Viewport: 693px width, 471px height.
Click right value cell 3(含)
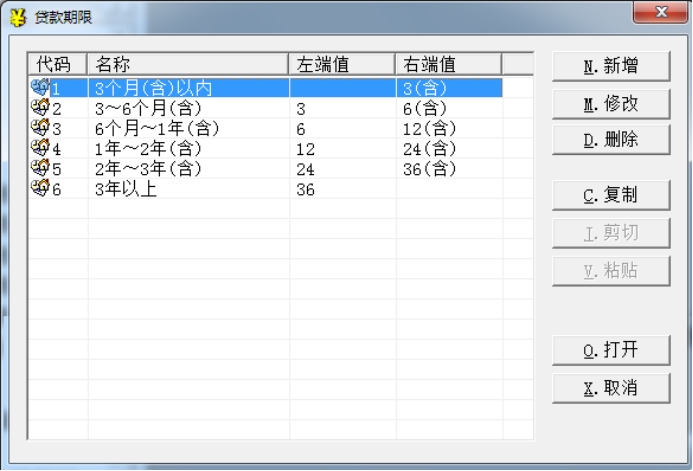[x=425, y=88]
